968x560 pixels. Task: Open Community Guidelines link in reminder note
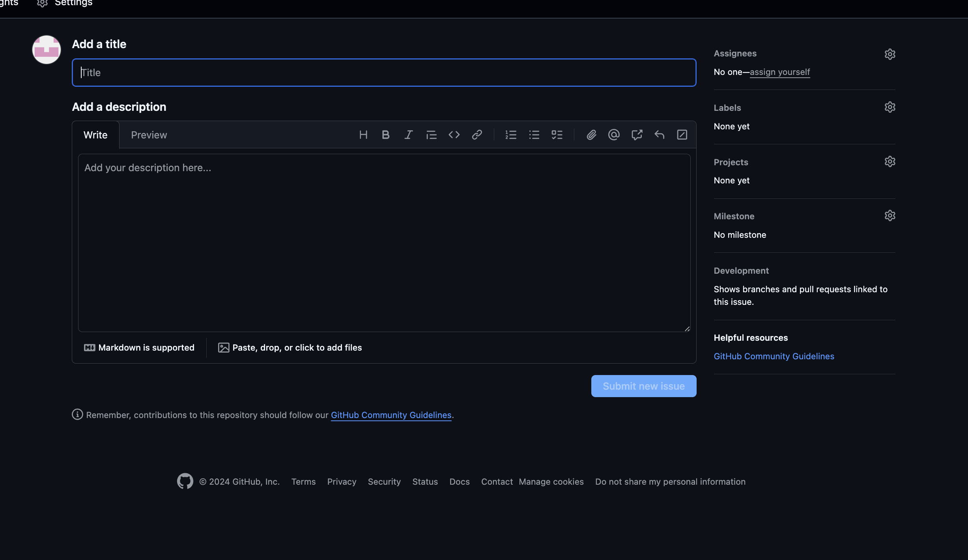click(391, 415)
